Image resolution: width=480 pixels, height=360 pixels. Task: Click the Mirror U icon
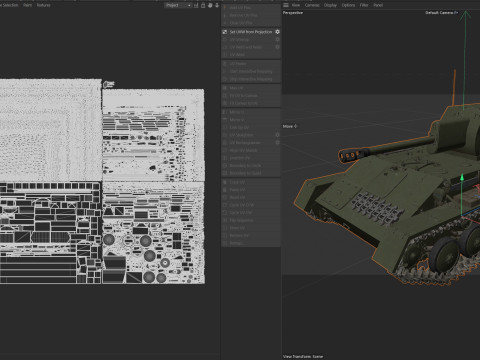pos(225,112)
